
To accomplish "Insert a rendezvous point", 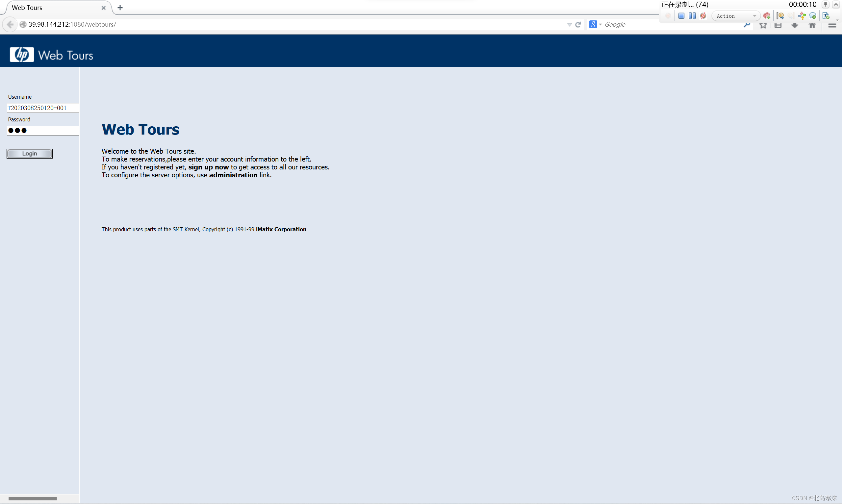I will [x=802, y=15].
